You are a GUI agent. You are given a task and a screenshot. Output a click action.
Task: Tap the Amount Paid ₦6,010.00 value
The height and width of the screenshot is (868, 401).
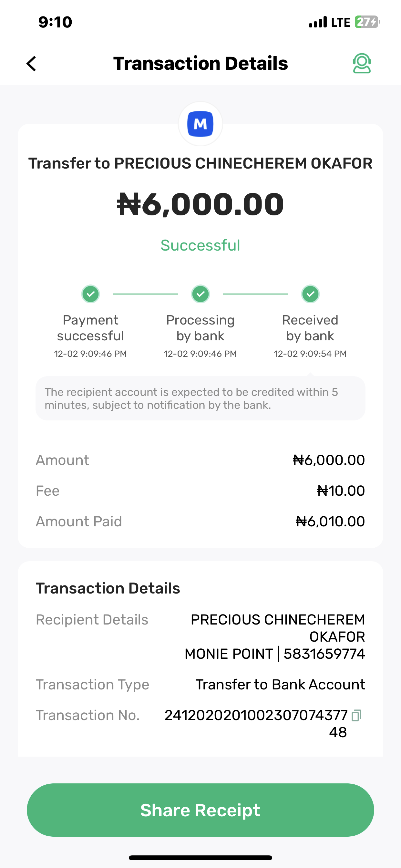pos(330,521)
